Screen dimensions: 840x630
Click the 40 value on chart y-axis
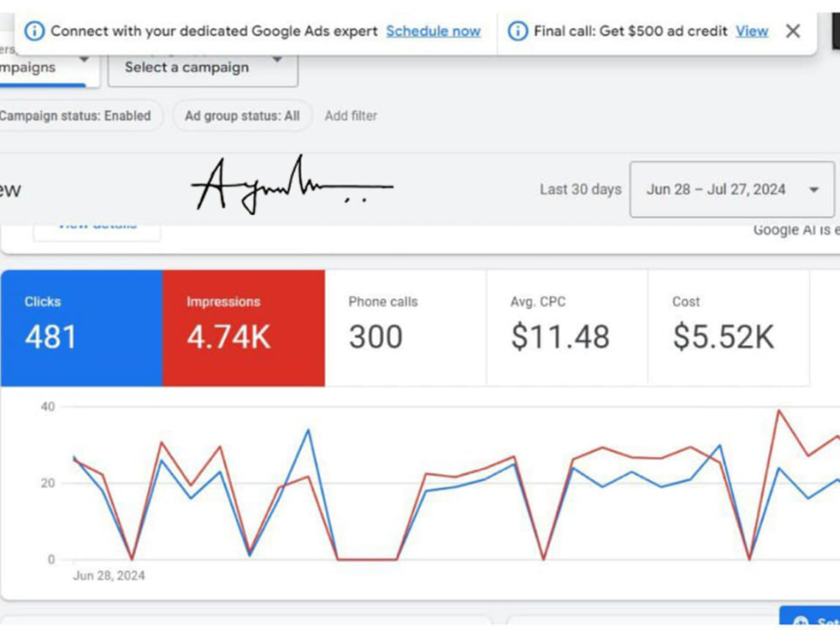point(48,407)
